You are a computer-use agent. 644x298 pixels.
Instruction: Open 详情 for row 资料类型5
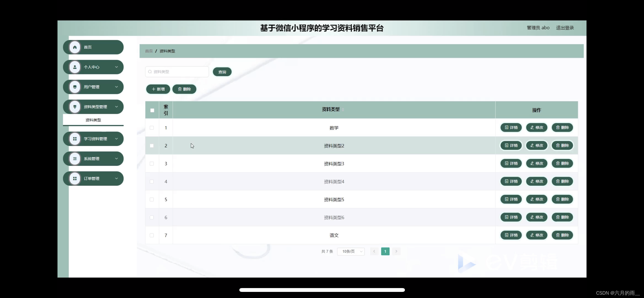click(511, 199)
